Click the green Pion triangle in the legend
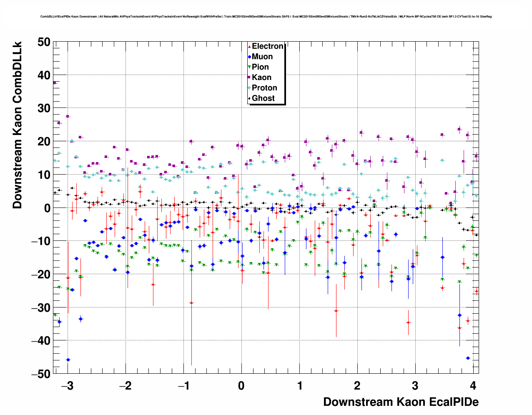 tap(249, 67)
